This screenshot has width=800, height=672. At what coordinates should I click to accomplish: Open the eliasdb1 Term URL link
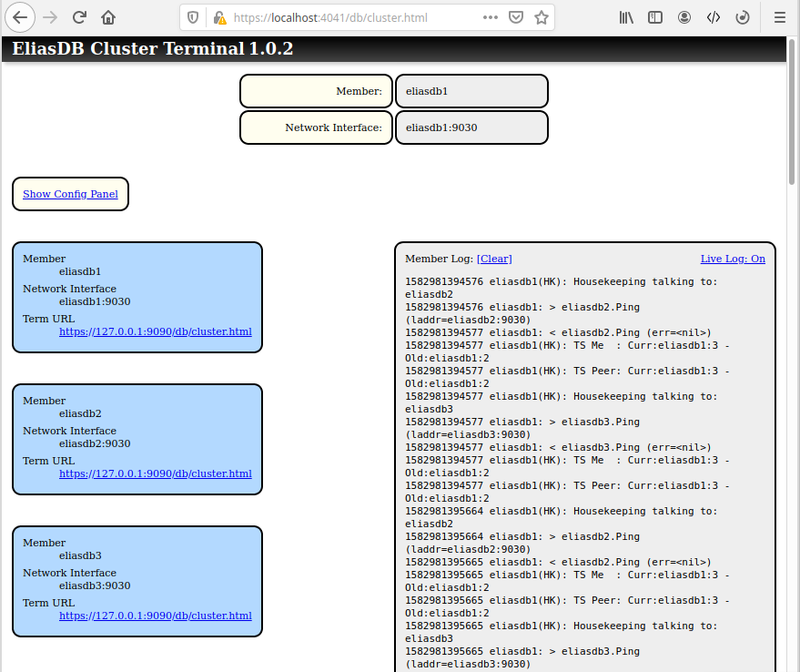(155, 331)
